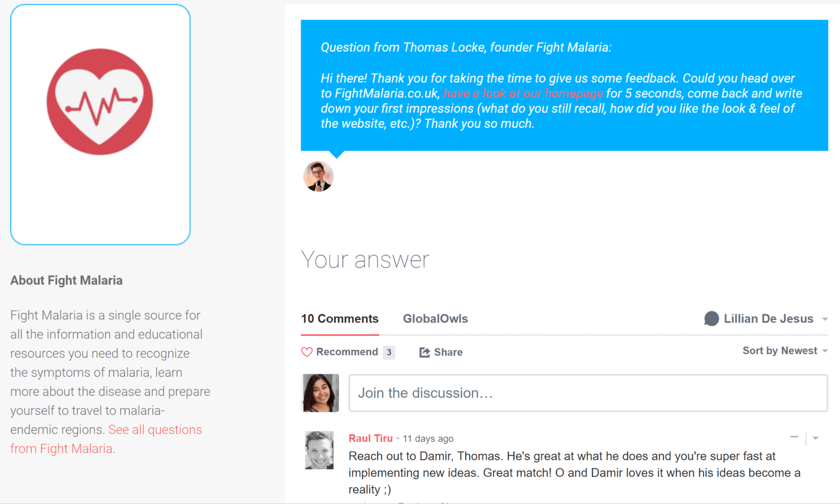Open the options arrow on Raul Tiru's comment
The width and height of the screenshot is (840, 504).
click(816, 438)
